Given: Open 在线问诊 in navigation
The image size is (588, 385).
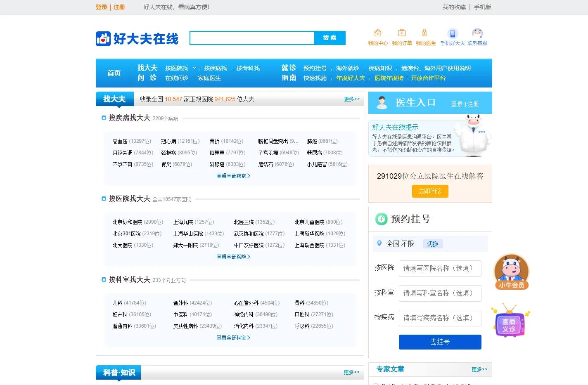Looking at the screenshot, I should pyautogui.click(x=177, y=78).
